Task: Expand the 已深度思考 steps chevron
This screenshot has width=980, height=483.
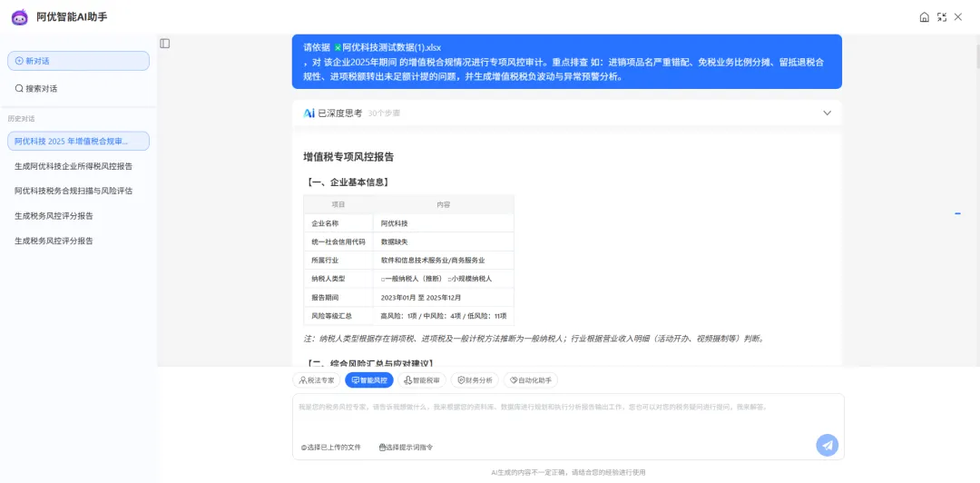Action: [827, 113]
